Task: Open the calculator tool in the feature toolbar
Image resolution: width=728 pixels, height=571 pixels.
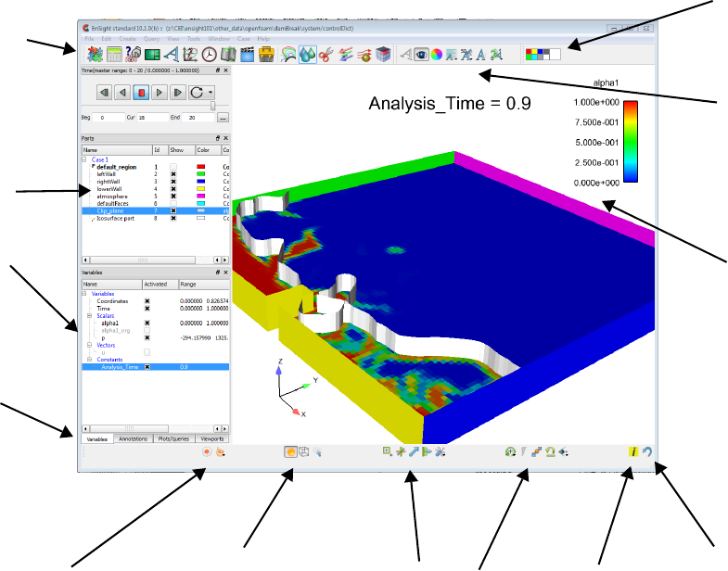Action: (114, 55)
